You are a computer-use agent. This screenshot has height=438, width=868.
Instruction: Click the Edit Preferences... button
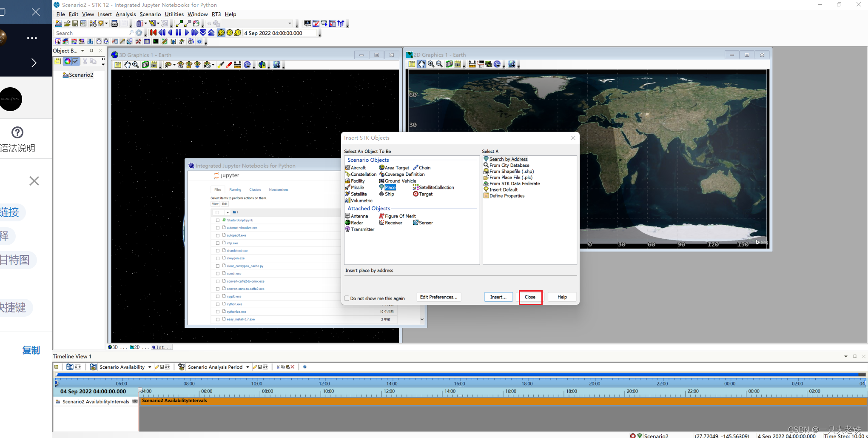point(438,297)
